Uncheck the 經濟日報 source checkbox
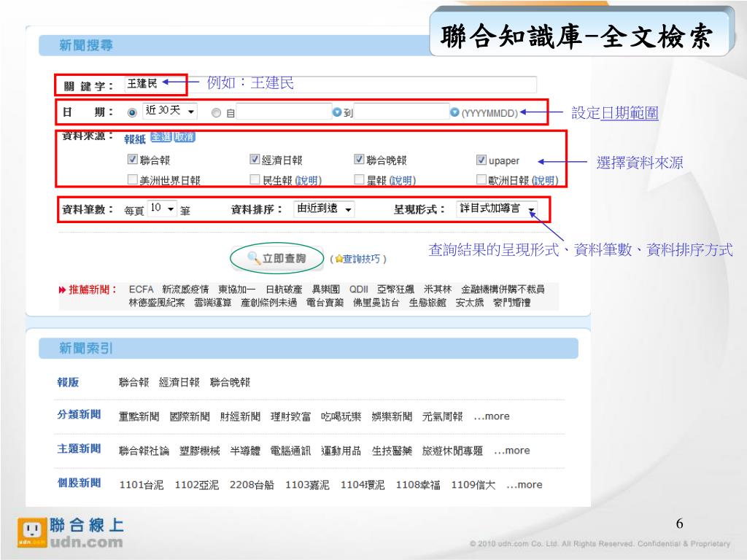747x560 pixels. click(x=255, y=159)
